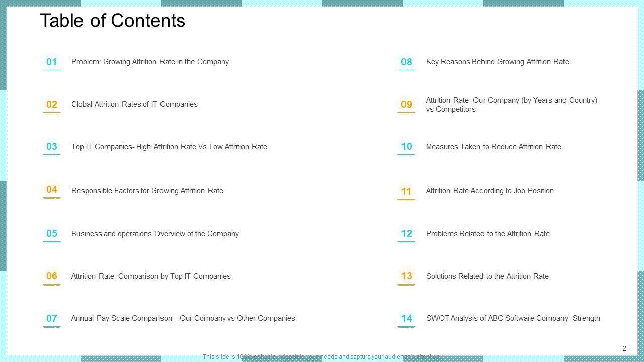This screenshot has height=362, width=644.
Task: Go to Top IT Companies High vs Low Attrition
Action: pyautogui.click(x=169, y=147)
